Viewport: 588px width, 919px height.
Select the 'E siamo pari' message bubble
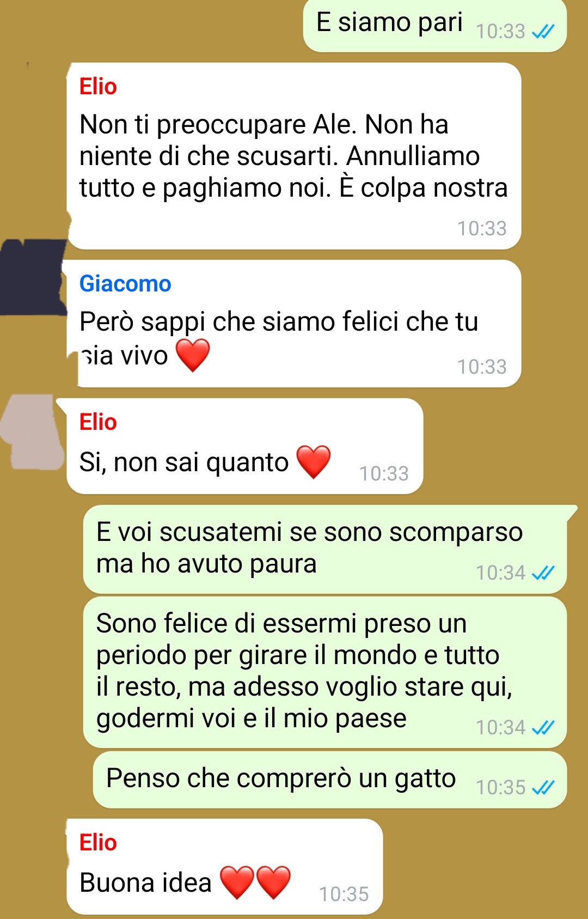435,26
